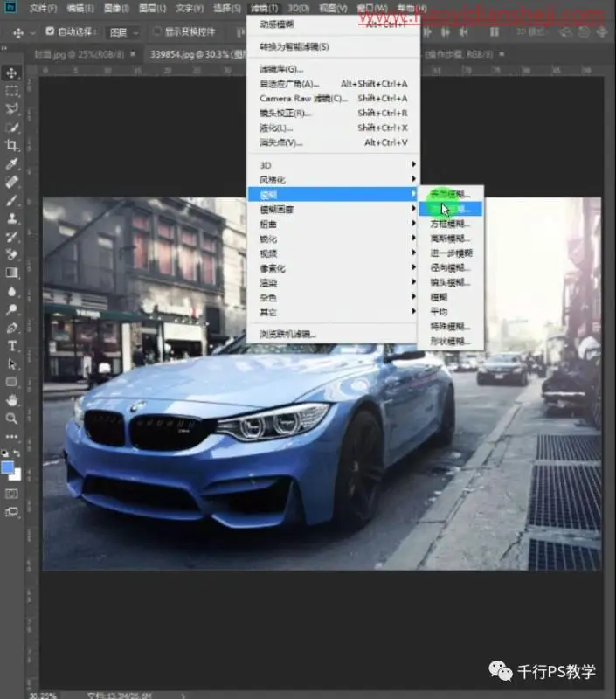The height and width of the screenshot is (699, 616).
Task: Select the Brush tool
Action: click(12, 200)
